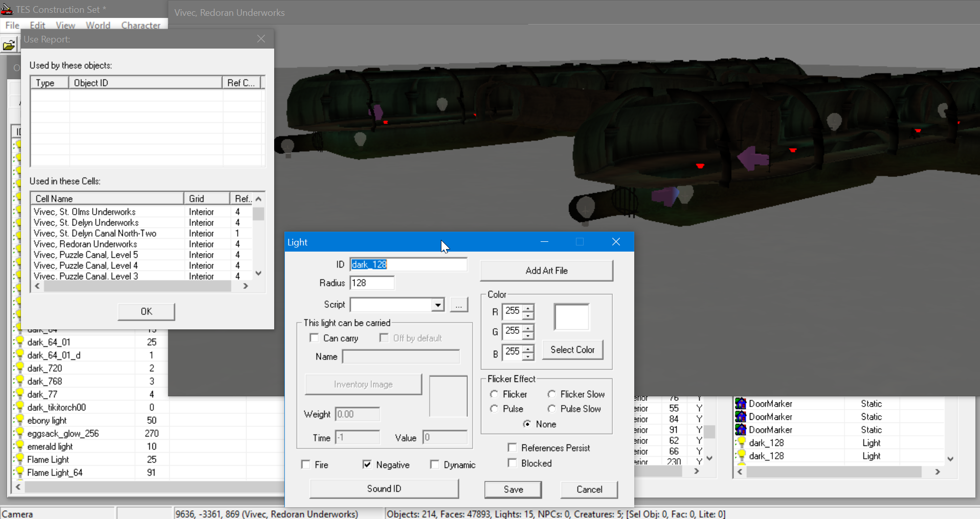Click the open folder toolbar icon
Image resolution: width=980 pixels, height=519 pixels.
point(9,46)
